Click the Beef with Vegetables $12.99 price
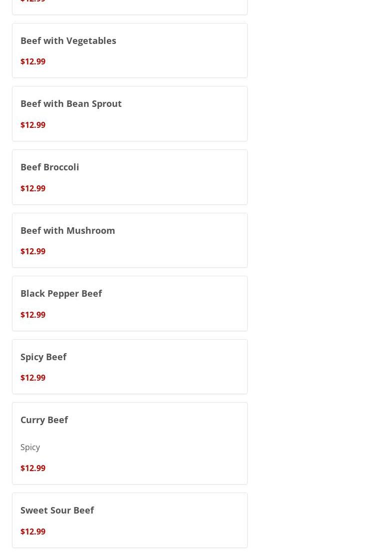This screenshot has width=392, height=552. point(33,61)
